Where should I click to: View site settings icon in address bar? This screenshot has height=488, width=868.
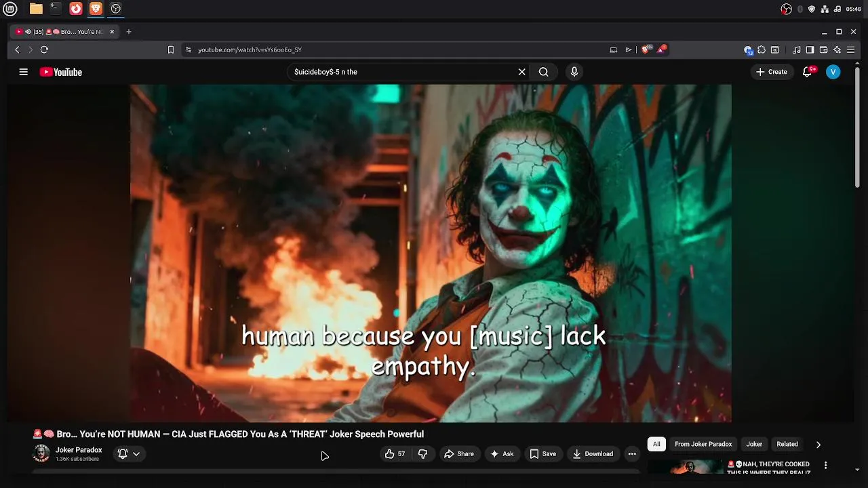point(189,49)
